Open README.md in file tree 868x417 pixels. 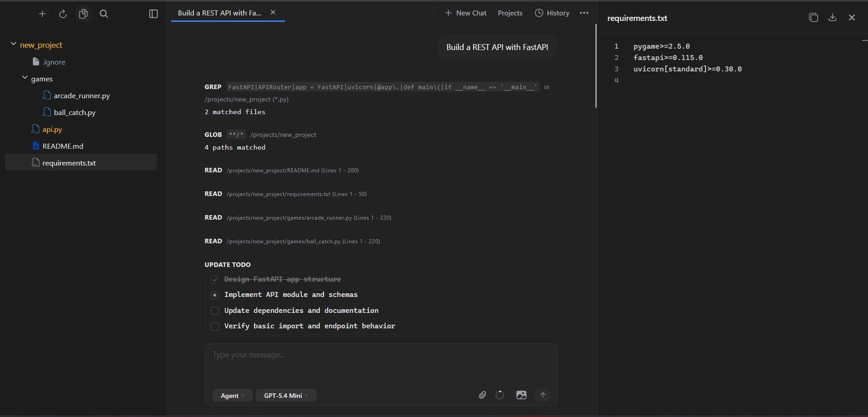pos(58,146)
